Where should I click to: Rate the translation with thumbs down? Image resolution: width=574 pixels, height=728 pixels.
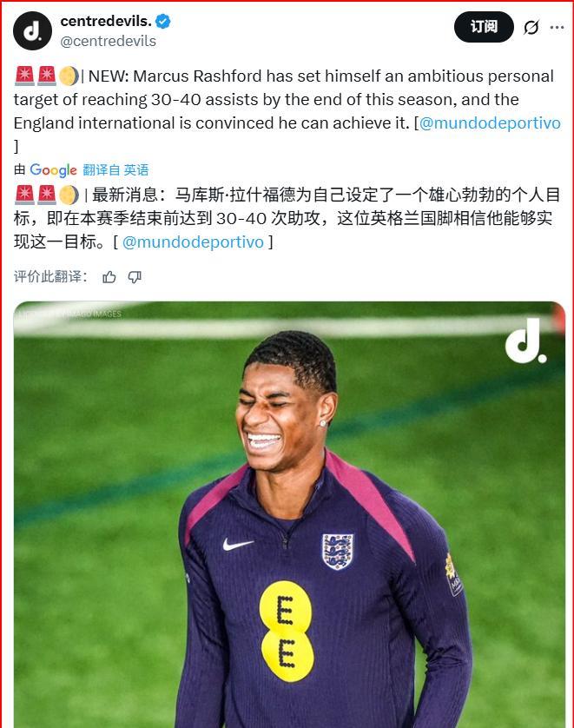click(x=135, y=277)
